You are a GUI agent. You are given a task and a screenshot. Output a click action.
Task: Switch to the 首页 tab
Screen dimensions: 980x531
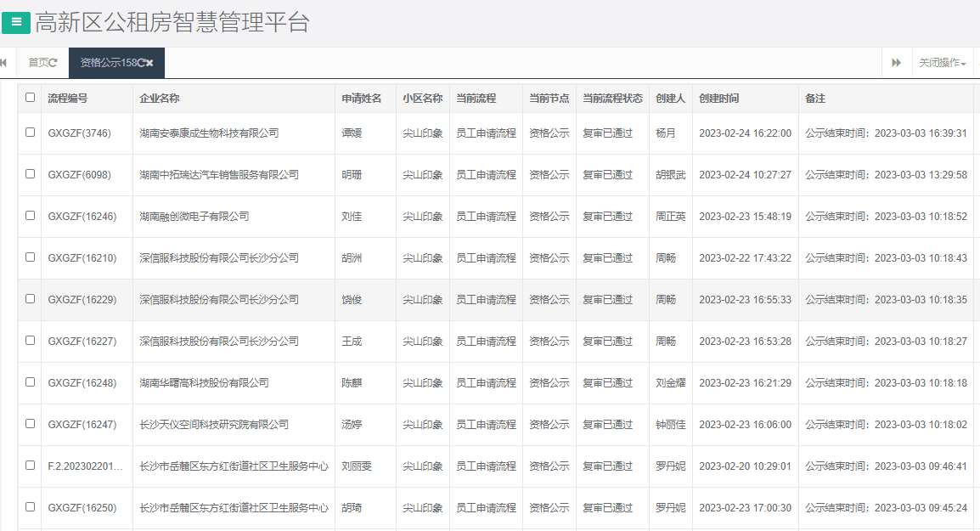coord(41,63)
